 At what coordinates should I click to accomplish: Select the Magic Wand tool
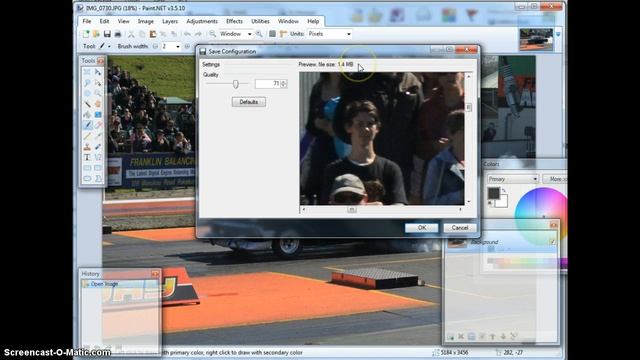87,104
